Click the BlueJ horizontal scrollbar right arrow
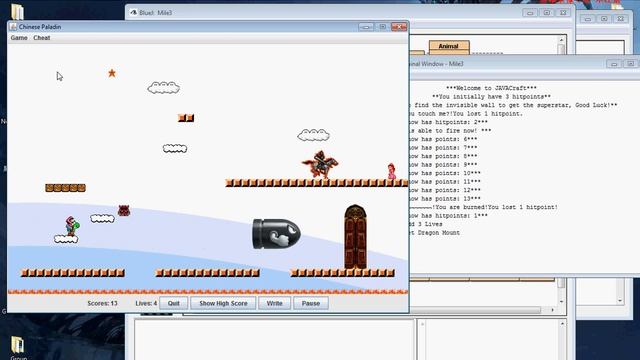Screen dimensions: 640x360 (553, 310)
